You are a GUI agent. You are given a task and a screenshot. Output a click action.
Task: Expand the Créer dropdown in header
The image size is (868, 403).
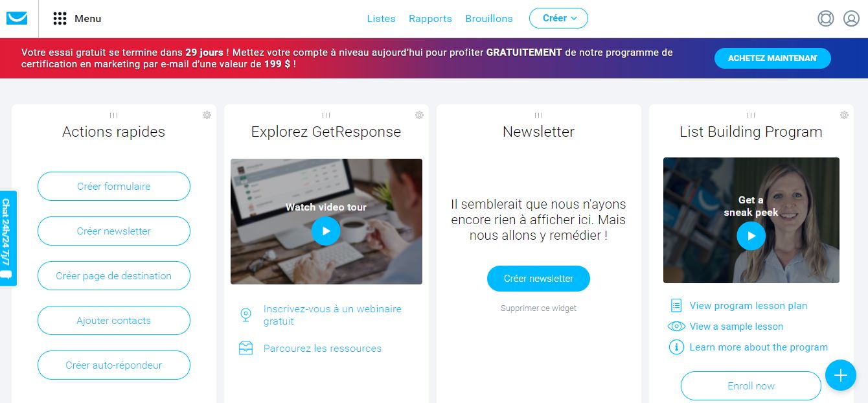click(x=558, y=18)
